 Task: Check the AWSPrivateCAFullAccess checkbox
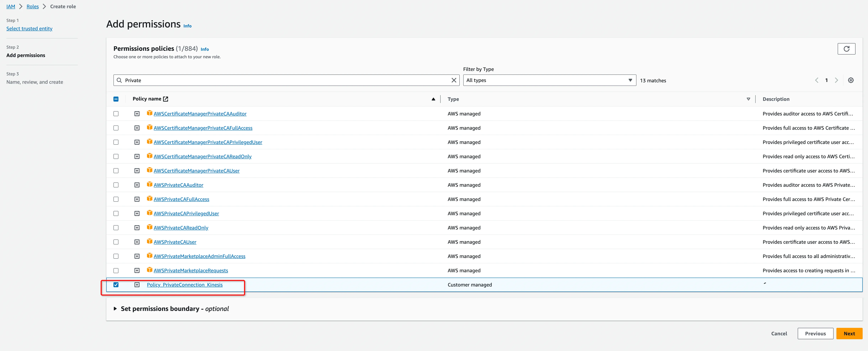tap(116, 199)
